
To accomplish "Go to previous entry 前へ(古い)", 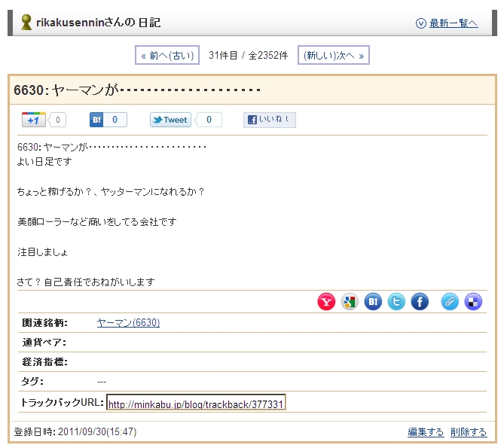I will click(x=167, y=55).
